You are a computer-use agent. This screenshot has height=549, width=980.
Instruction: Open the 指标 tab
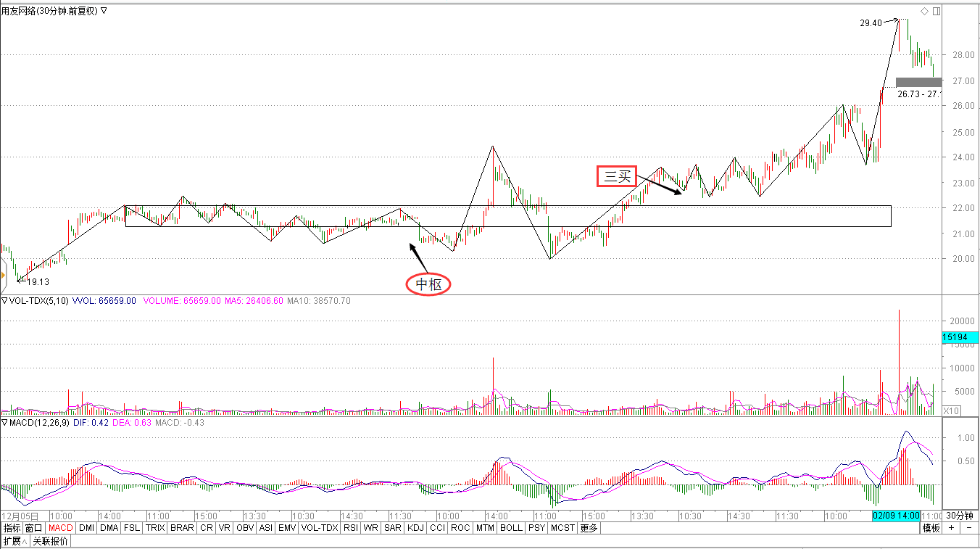pyautogui.click(x=12, y=528)
